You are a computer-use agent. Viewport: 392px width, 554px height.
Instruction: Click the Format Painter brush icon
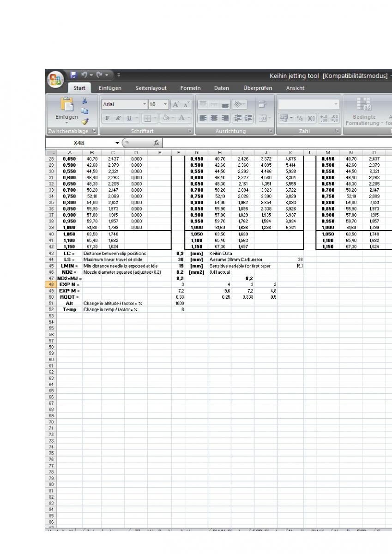tap(84, 122)
